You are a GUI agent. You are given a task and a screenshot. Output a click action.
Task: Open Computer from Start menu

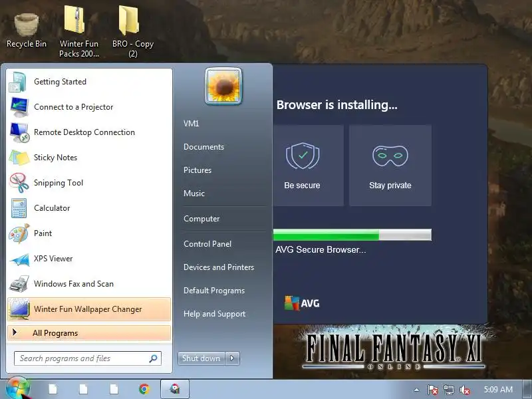click(201, 219)
